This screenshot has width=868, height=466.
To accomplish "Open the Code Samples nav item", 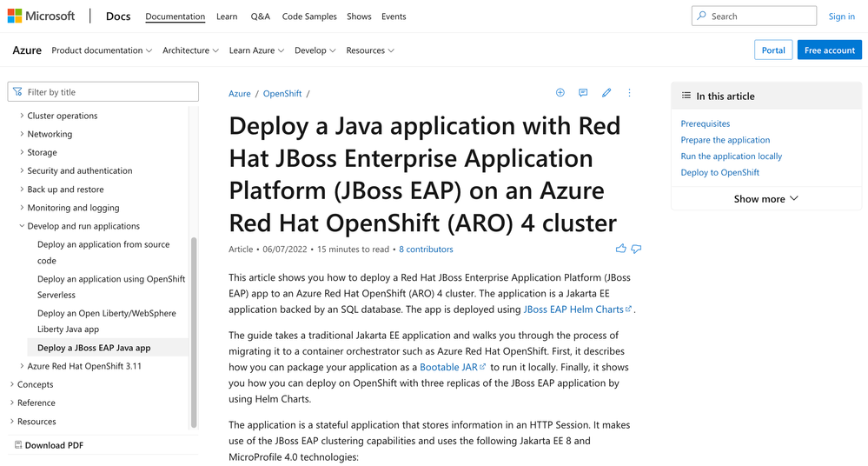I will [x=309, y=16].
